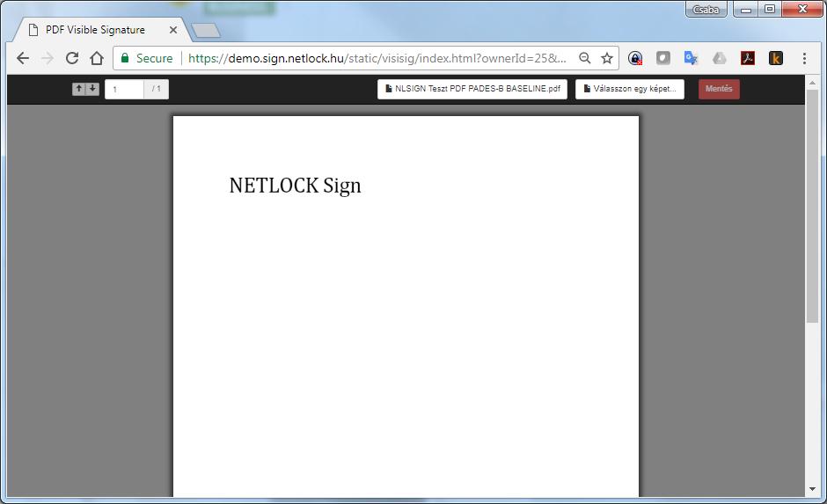This screenshot has height=504, width=827.
Task: Open the padlock extension icon
Action: (635, 58)
